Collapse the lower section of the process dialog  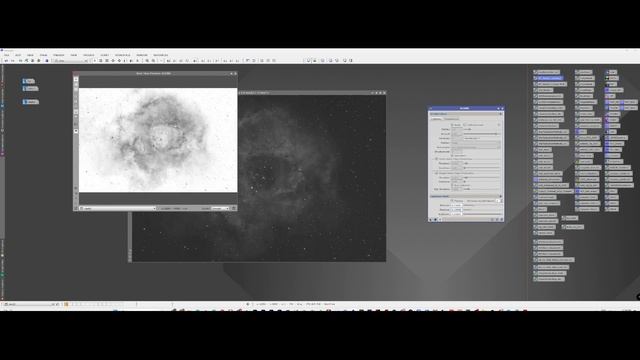tap(501, 196)
